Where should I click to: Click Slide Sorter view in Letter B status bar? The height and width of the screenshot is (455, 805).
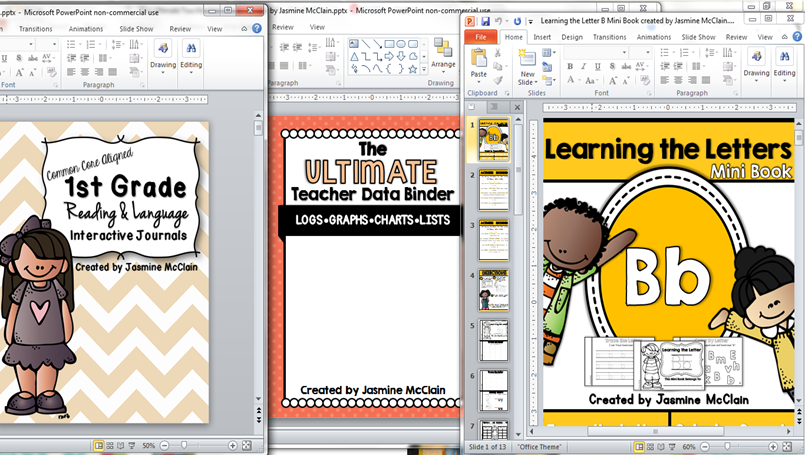coord(650,447)
